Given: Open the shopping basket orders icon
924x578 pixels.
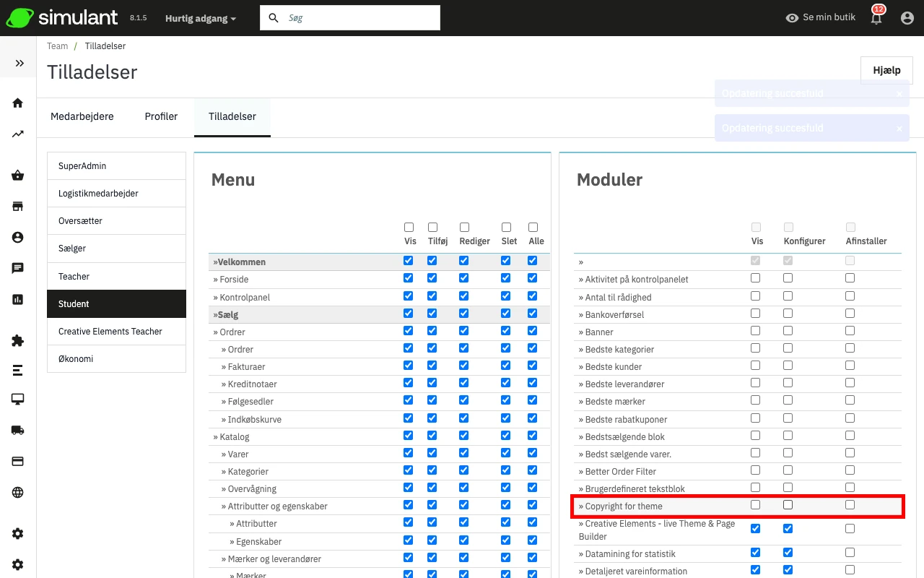Looking at the screenshot, I should pyautogui.click(x=18, y=176).
